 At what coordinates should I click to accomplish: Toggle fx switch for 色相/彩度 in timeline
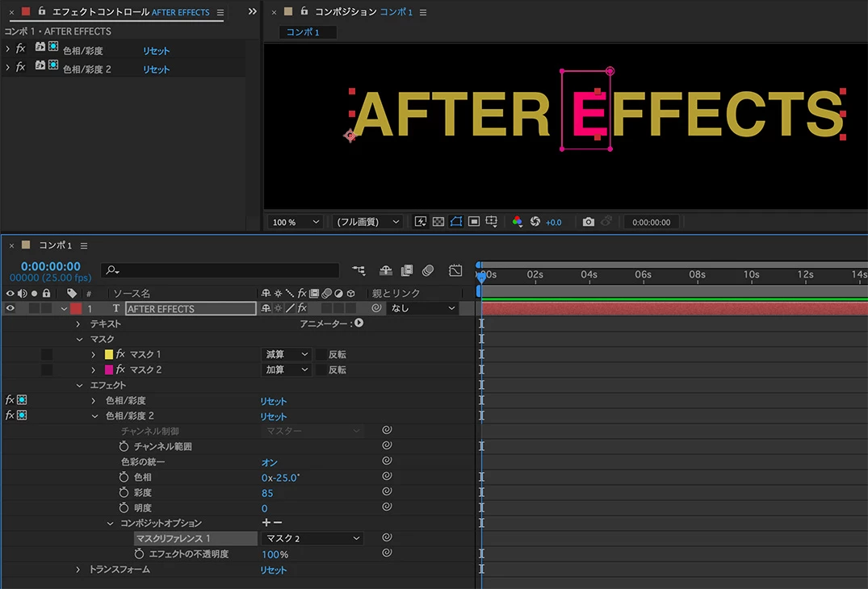pyautogui.click(x=10, y=399)
